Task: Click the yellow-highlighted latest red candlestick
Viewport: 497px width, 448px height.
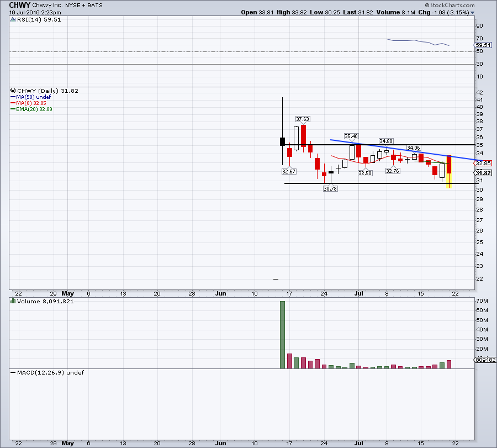Action: pyautogui.click(x=449, y=172)
